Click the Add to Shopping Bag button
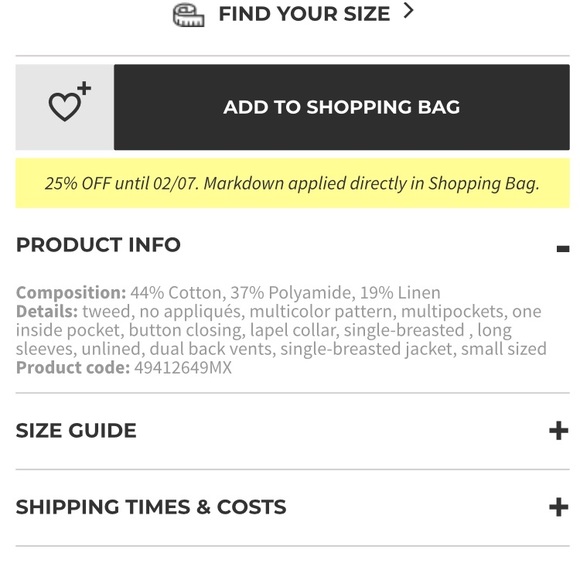This screenshot has width=580, height=580. click(x=341, y=107)
